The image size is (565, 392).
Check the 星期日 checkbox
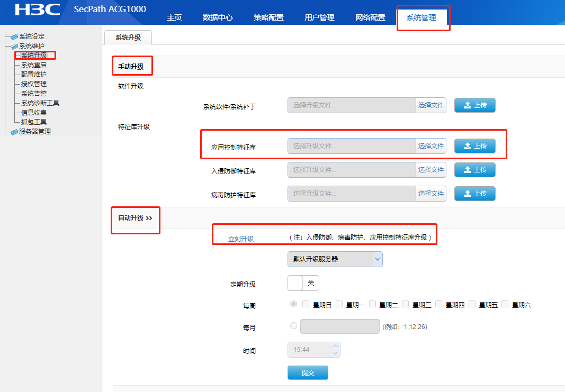[x=306, y=304]
